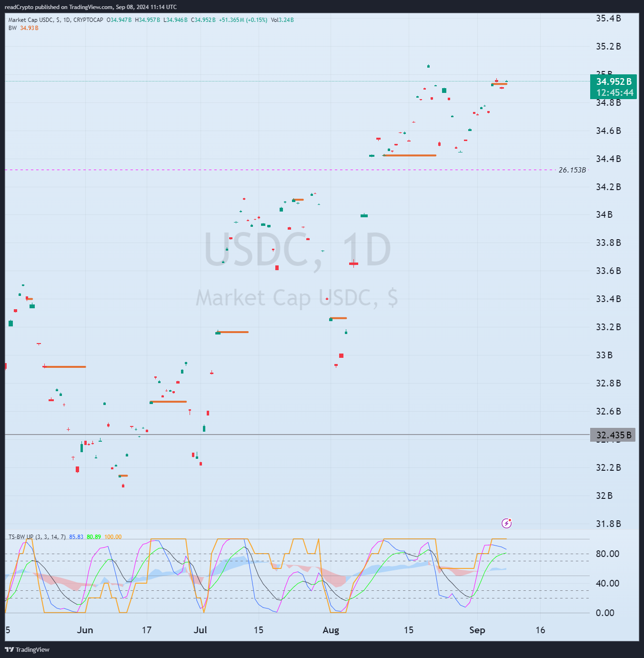644x658 pixels.
Task: Click the high value H34.957B
Action: click(x=148, y=20)
